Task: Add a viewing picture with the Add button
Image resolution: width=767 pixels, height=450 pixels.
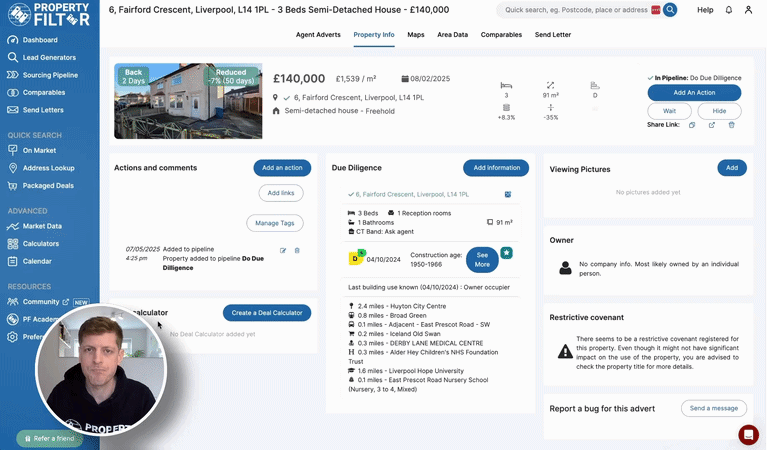Action: coord(732,168)
